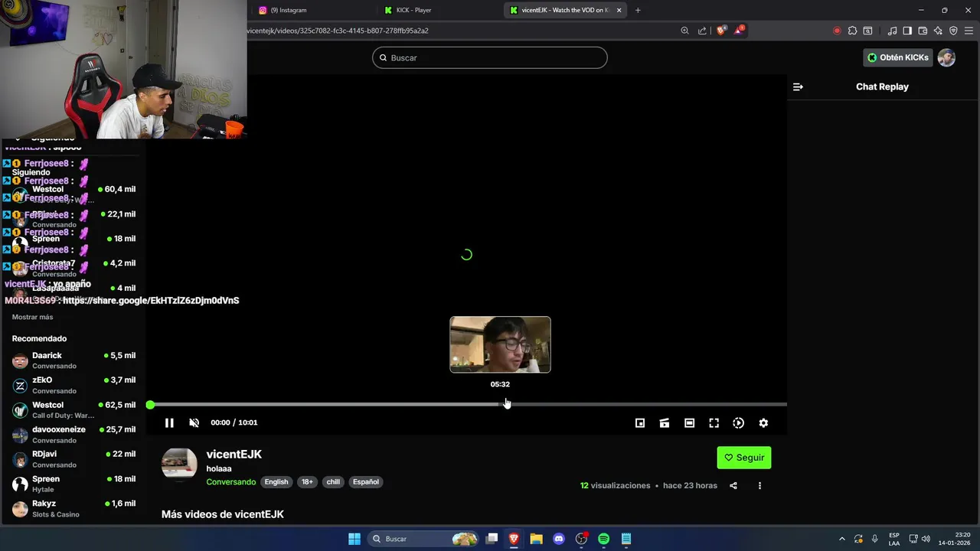This screenshot has height=551, width=980.
Task: Open the video's three-dot options menu
Action: pyautogui.click(x=759, y=485)
